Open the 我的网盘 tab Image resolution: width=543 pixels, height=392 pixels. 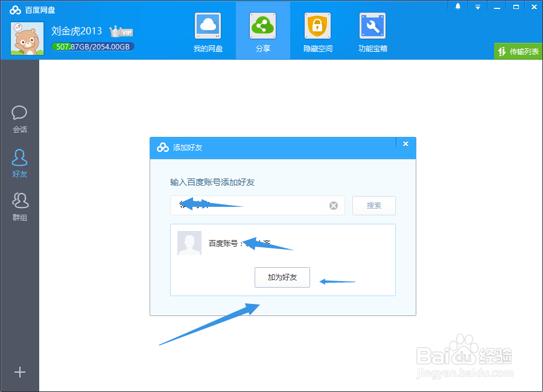208,32
